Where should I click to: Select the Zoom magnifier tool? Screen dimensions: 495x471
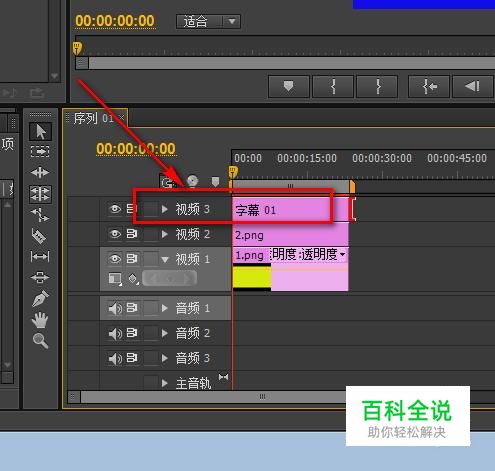[40, 340]
